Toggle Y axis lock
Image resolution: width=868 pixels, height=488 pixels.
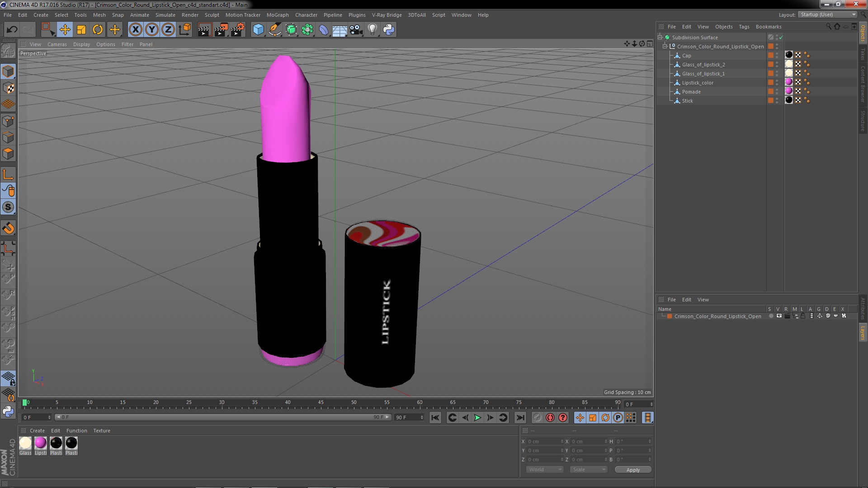pyautogui.click(x=152, y=30)
